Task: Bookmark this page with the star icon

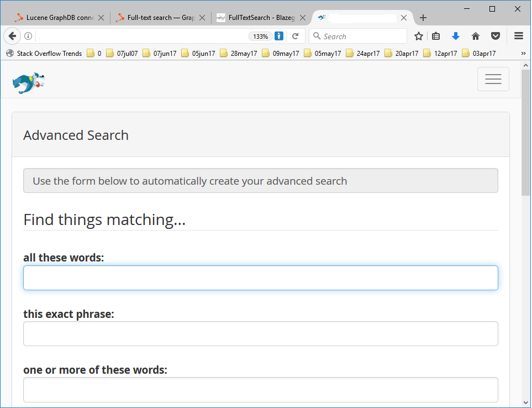Action: click(419, 36)
